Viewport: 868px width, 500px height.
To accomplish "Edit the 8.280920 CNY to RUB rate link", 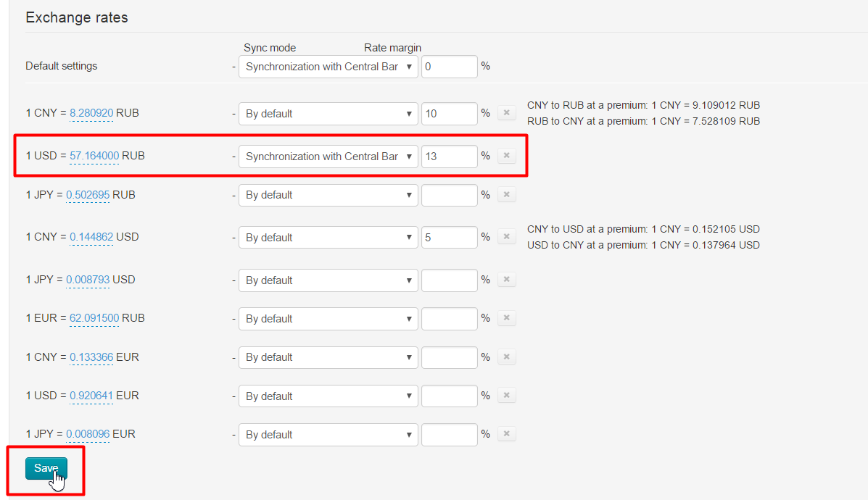I will pos(91,113).
